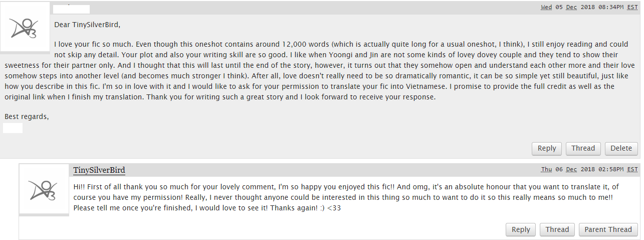
Task: Click "Dec" in the 06 Dec 2018 timestamp
Action: tap(571, 170)
